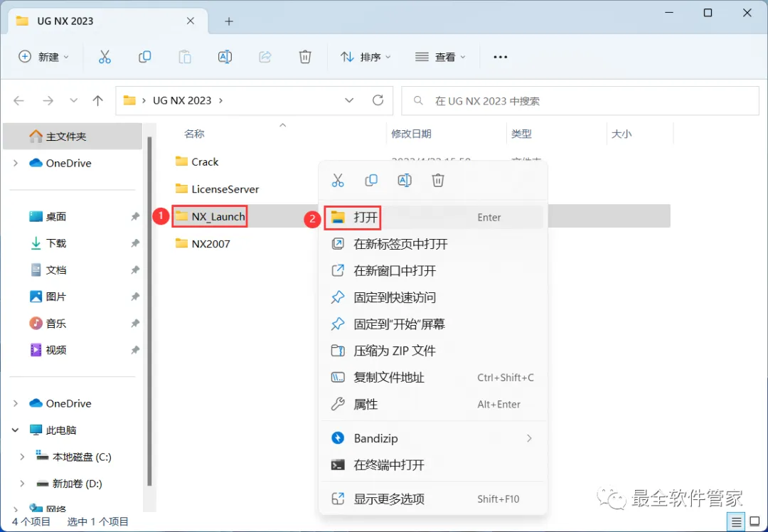Click the Paste icon in the toolbar
The height and width of the screenshot is (532, 768).
coord(185,57)
